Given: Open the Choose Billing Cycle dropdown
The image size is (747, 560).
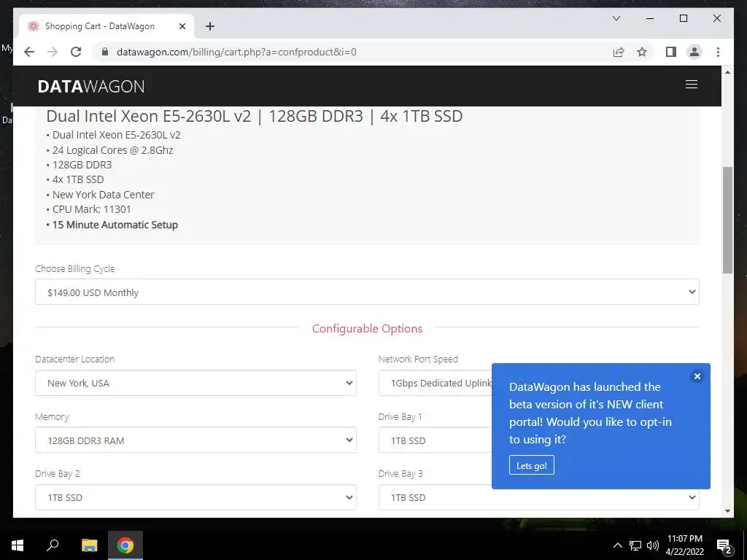Looking at the screenshot, I should (367, 292).
